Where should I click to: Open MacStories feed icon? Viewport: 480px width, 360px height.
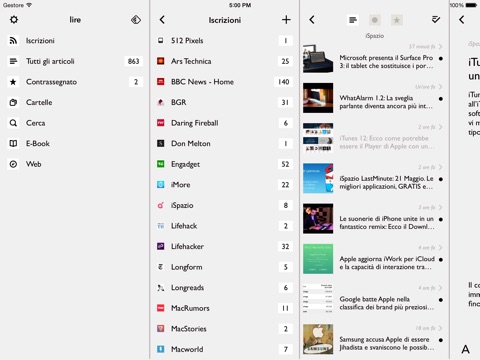pyautogui.click(x=161, y=329)
